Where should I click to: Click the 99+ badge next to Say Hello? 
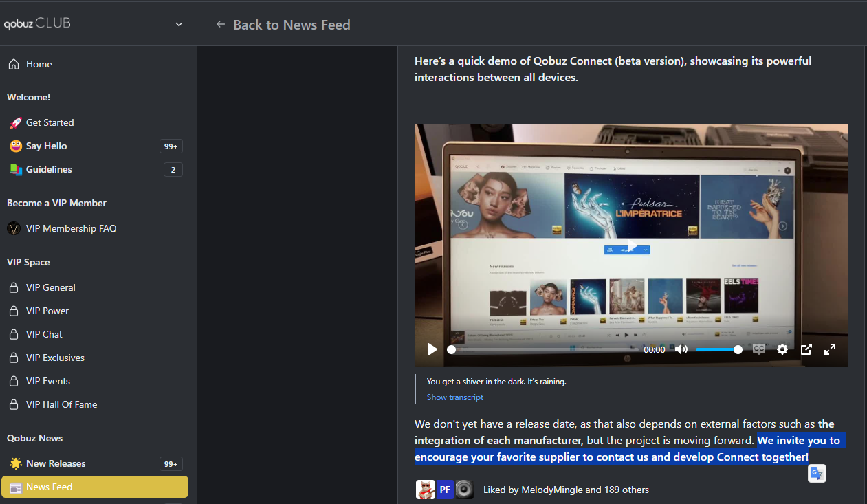coord(171,146)
